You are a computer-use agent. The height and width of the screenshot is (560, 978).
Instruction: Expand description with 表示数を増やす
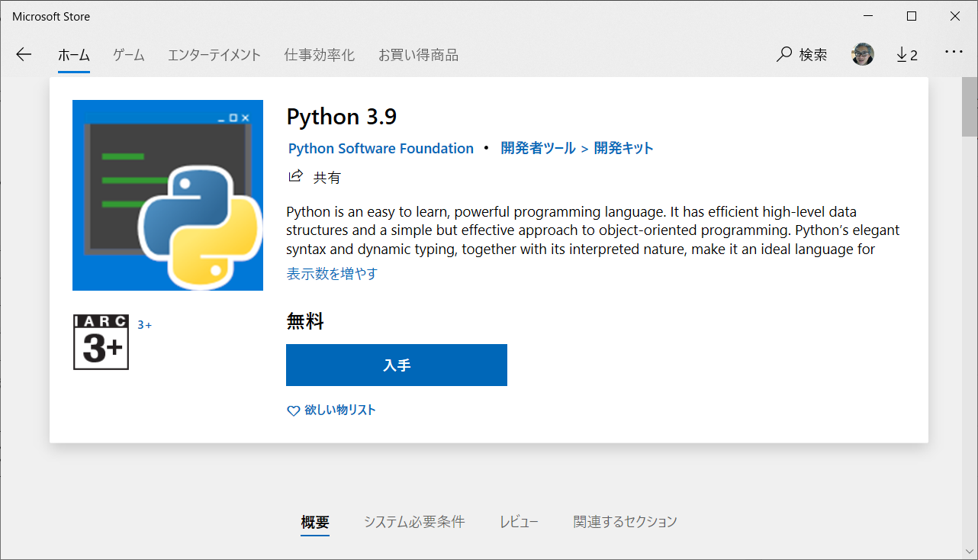pyautogui.click(x=332, y=273)
